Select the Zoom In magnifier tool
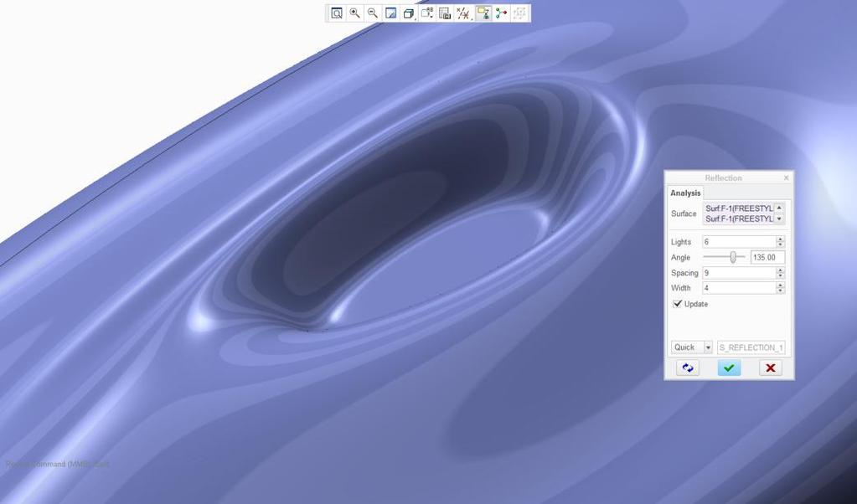Viewport: 857px width, 504px height. (354, 13)
